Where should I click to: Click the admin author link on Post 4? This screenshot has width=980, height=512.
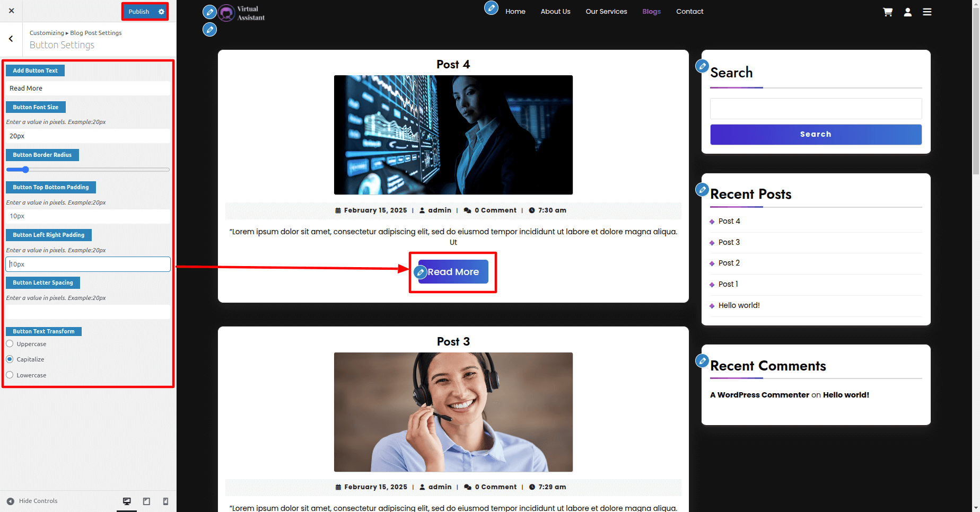[440, 210]
